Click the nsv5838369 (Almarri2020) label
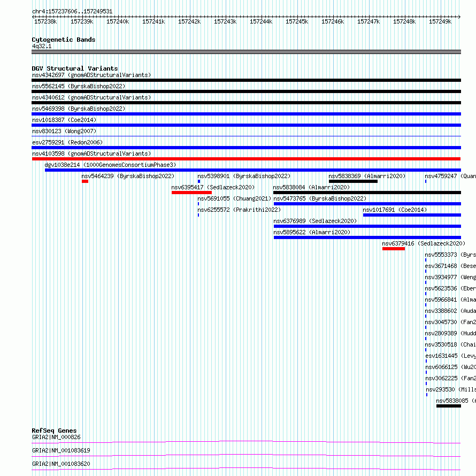The image size is (476, 476). [367, 176]
